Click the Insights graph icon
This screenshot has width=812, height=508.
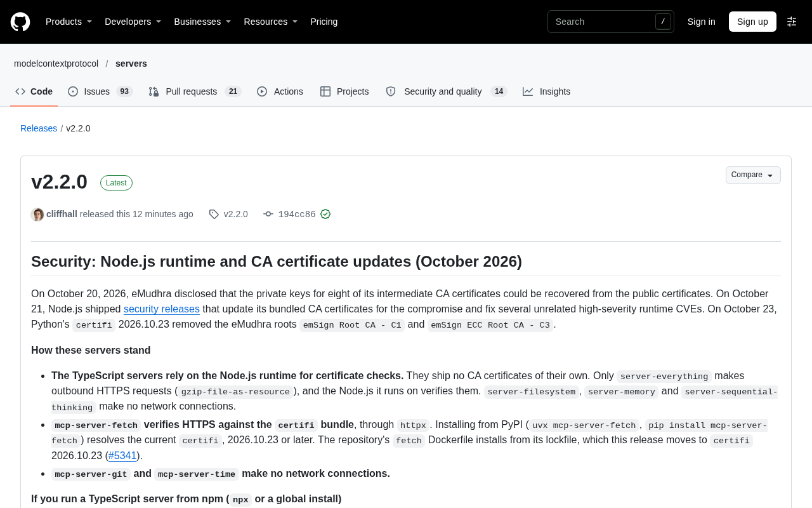click(528, 91)
